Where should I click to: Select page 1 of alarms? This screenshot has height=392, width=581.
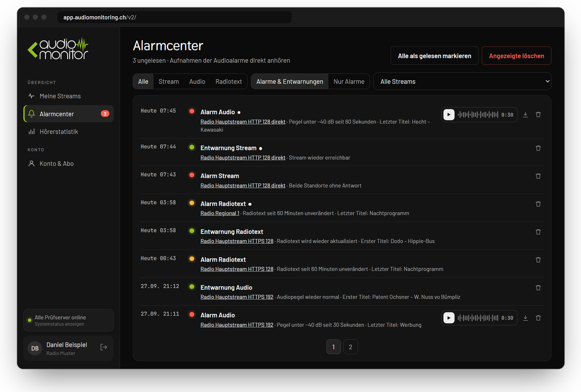[x=334, y=347]
